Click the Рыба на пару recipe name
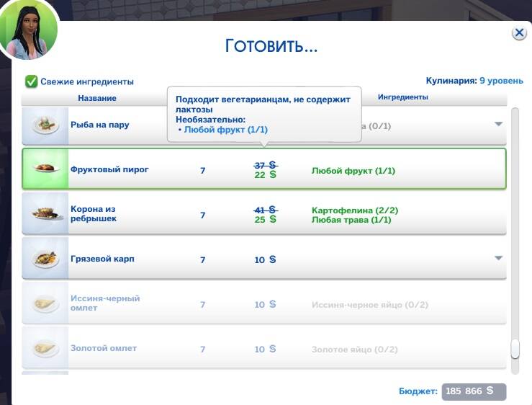Image resolution: width=532 pixels, height=405 pixels. click(100, 125)
